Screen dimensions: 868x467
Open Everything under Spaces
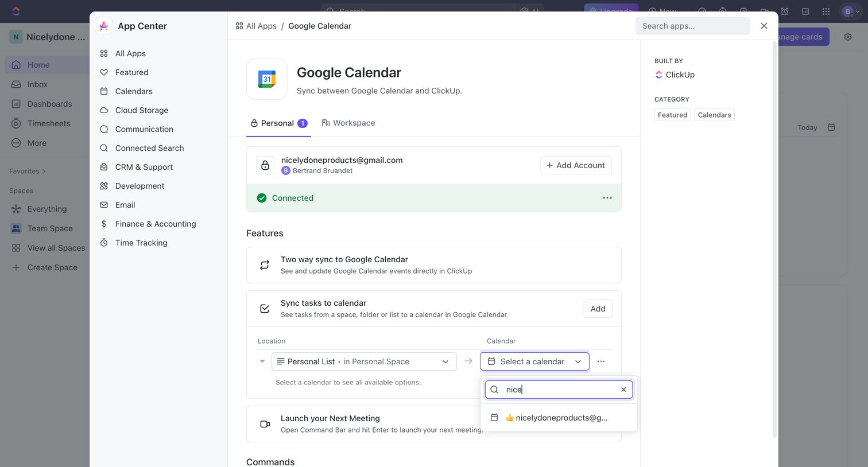pyautogui.click(x=47, y=209)
